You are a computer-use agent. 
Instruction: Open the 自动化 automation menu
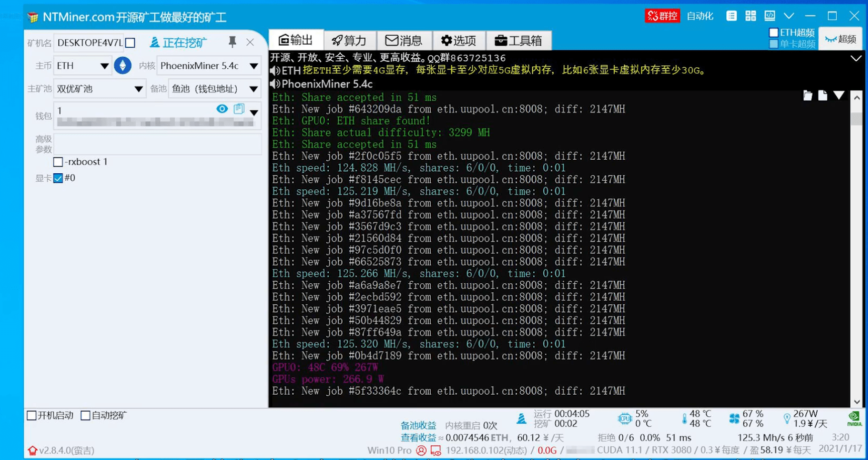tap(700, 16)
